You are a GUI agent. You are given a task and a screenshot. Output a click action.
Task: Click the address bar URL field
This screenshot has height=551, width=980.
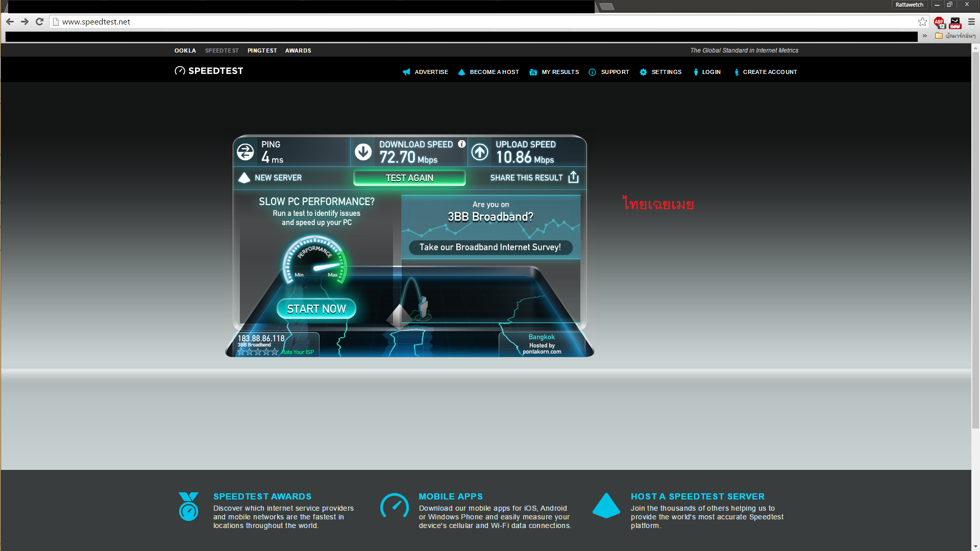[x=459, y=22]
